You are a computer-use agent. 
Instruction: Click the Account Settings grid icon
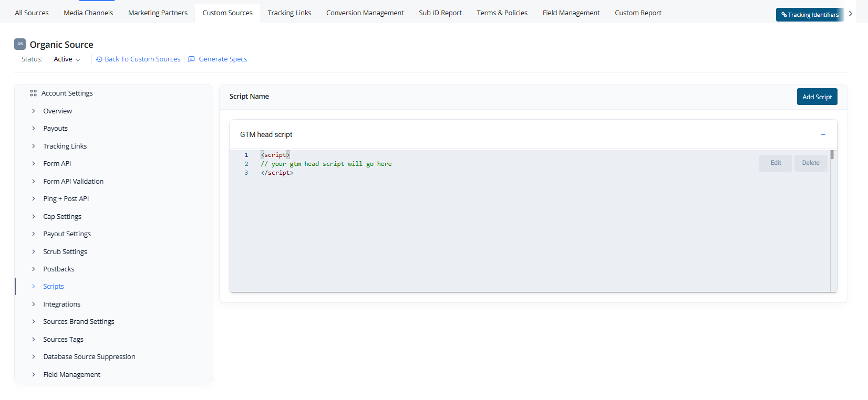33,93
